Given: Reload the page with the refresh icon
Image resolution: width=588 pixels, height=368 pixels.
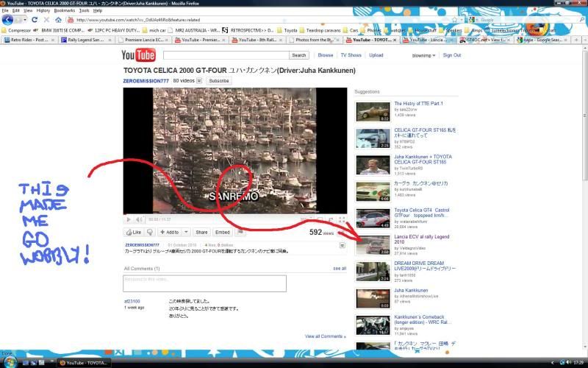Looking at the screenshot, I should 35,20.
